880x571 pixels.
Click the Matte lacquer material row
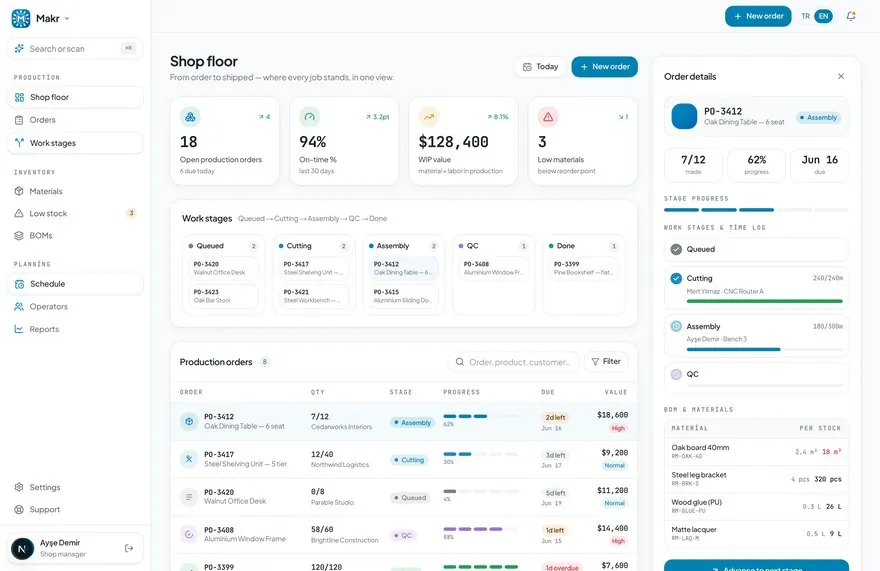[756, 533]
